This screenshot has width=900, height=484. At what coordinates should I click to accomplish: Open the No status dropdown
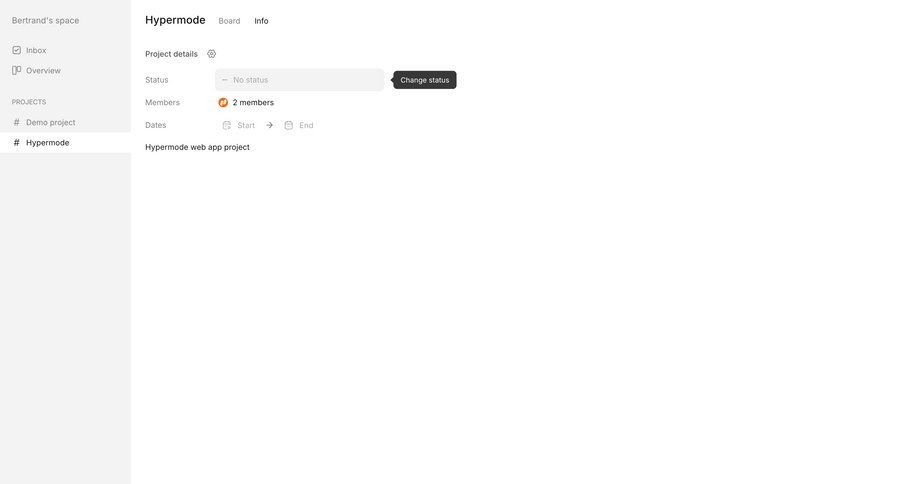pos(300,80)
